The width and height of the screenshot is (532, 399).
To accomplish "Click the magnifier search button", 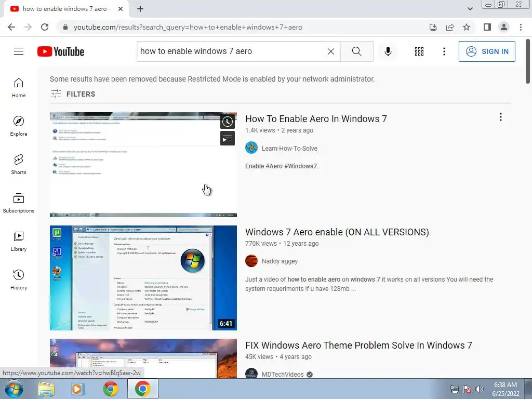I will (x=356, y=51).
